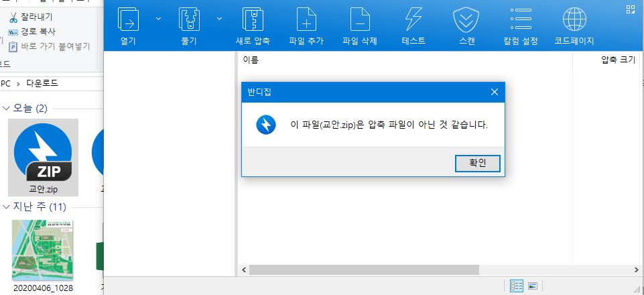The width and height of the screenshot is (644, 295).
Task: Click the breadcrumb arrow between PC and 다운로드
Action: click(18, 84)
